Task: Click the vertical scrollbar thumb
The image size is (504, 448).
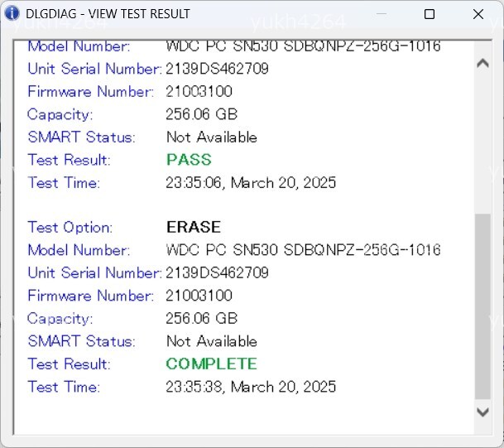Action: (483, 306)
